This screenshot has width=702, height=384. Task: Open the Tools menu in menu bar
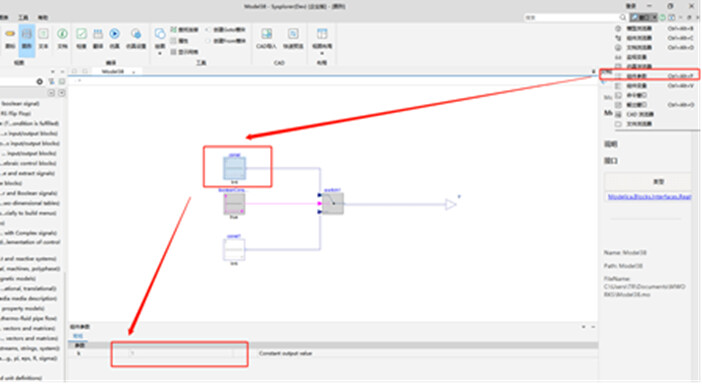click(23, 17)
